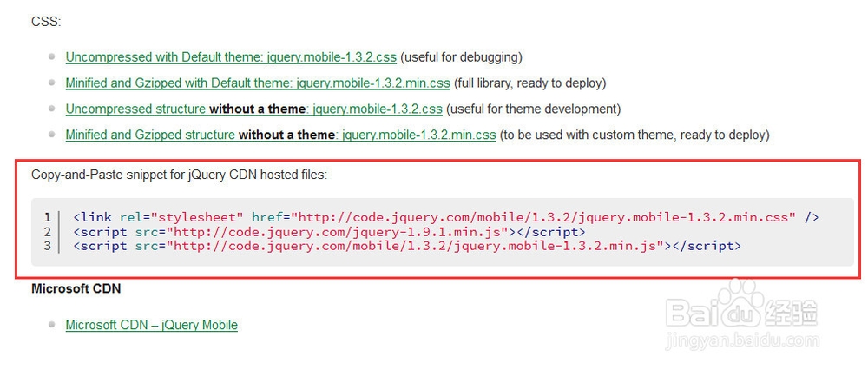The image size is (868, 370).
Task: Click the 'CSS:' heading text
Action: click(x=46, y=22)
